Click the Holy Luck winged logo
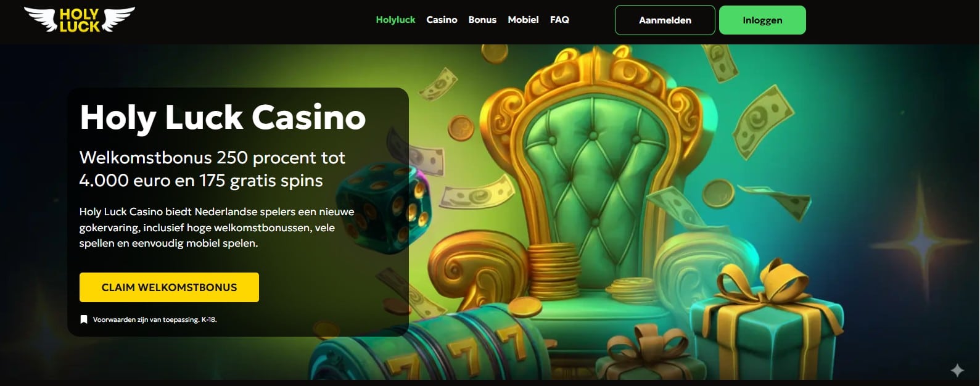 coord(79,20)
